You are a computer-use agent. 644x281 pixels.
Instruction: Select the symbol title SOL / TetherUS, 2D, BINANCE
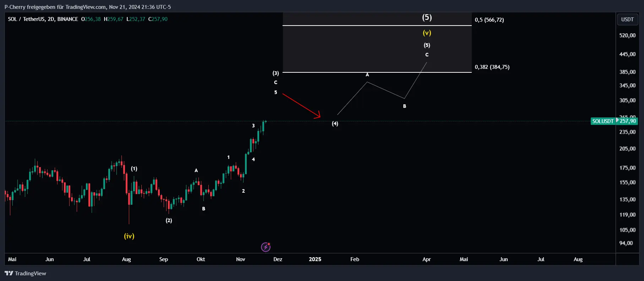[x=43, y=19]
